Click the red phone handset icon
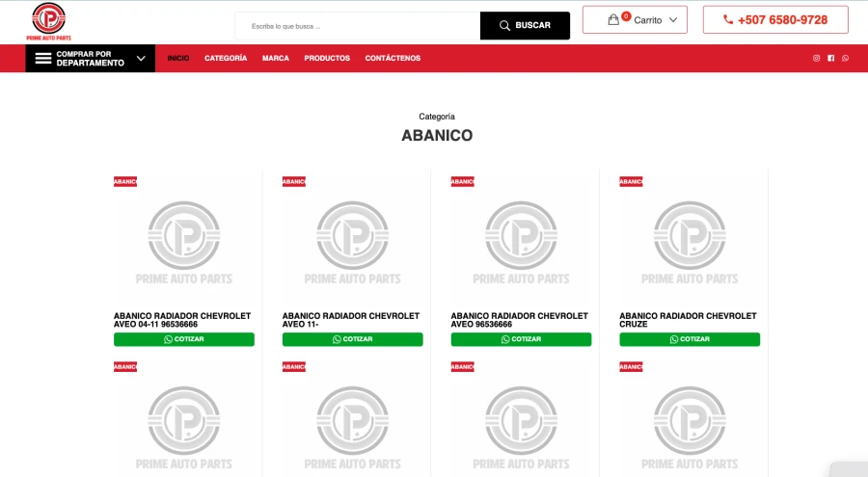The image size is (868, 477). [x=728, y=20]
